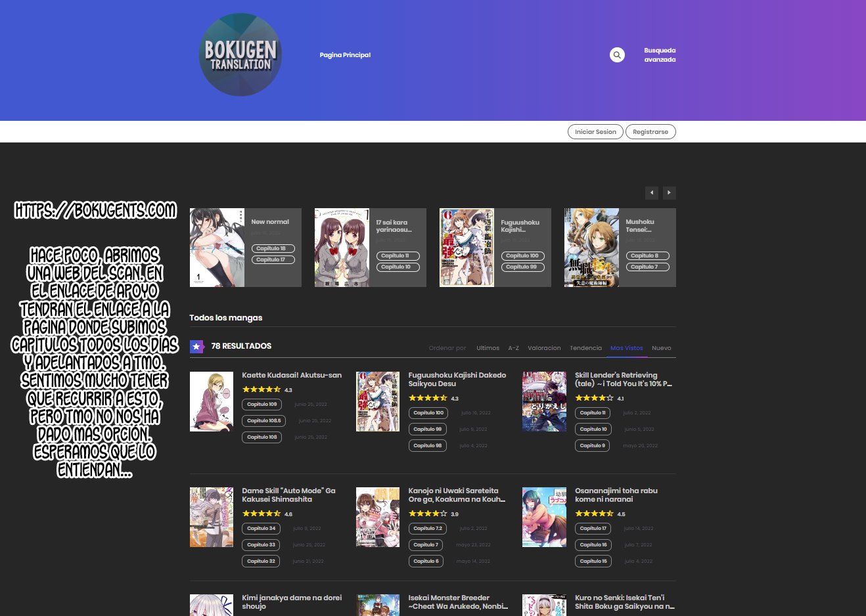The image size is (866, 616).
Task: Sort results by Valoracion
Action: tap(544, 348)
